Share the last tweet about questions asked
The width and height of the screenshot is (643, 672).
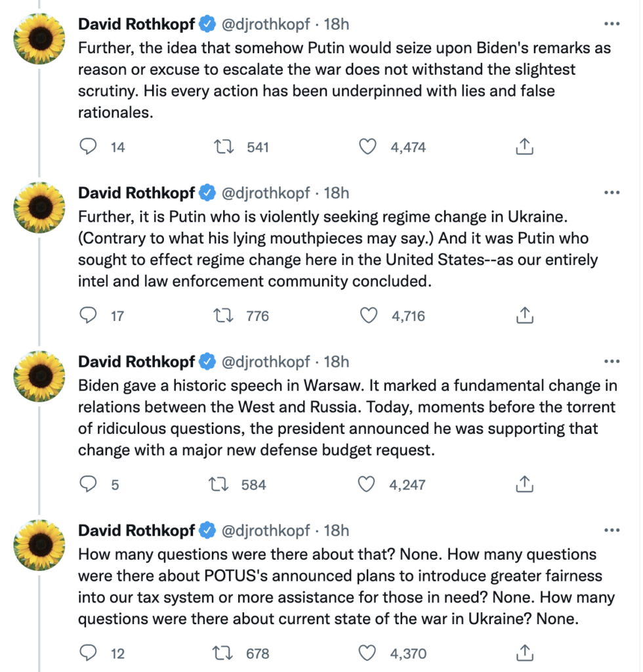[x=524, y=654]
